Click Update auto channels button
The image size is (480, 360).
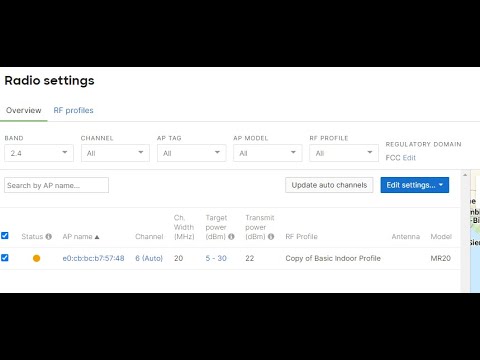(x=329, y=185)
